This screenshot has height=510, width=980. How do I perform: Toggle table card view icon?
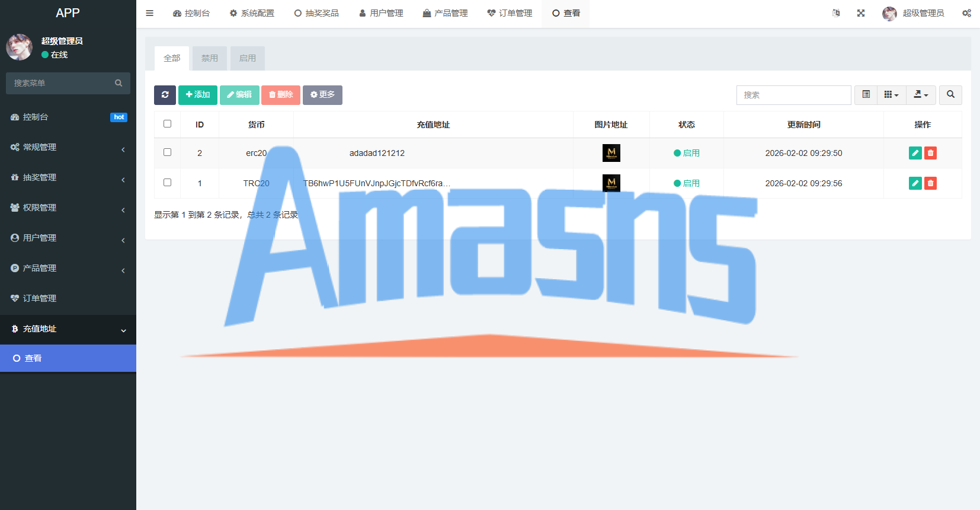tap(866, 95)
